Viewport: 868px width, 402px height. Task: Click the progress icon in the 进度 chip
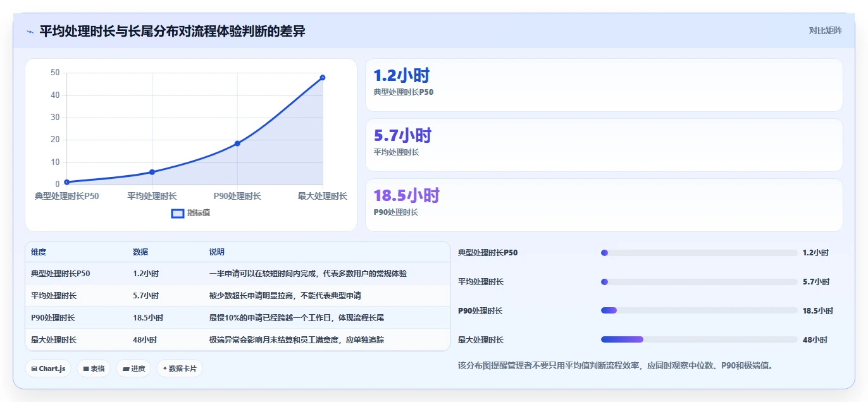[x=126, y=368]
